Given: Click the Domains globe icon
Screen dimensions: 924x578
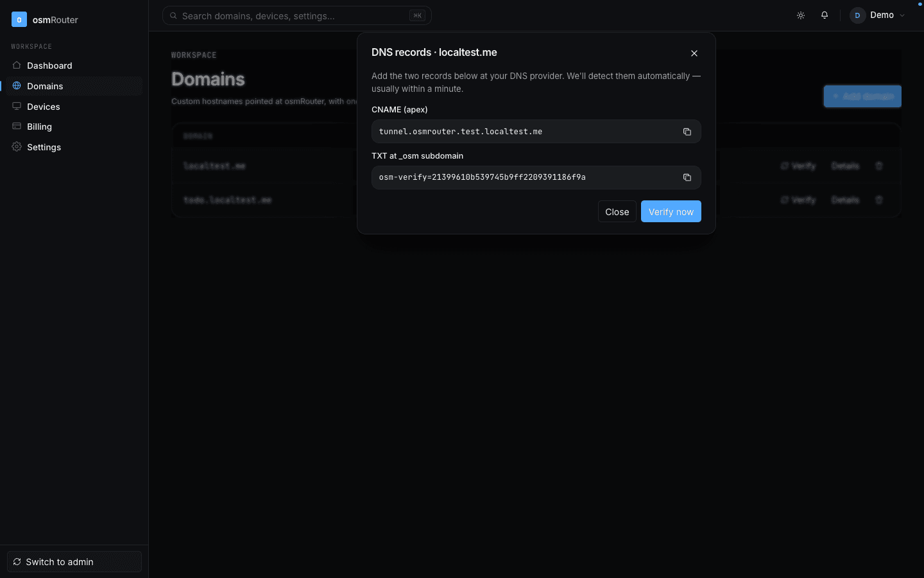Looking at the screenshot, I should point(17,86).
